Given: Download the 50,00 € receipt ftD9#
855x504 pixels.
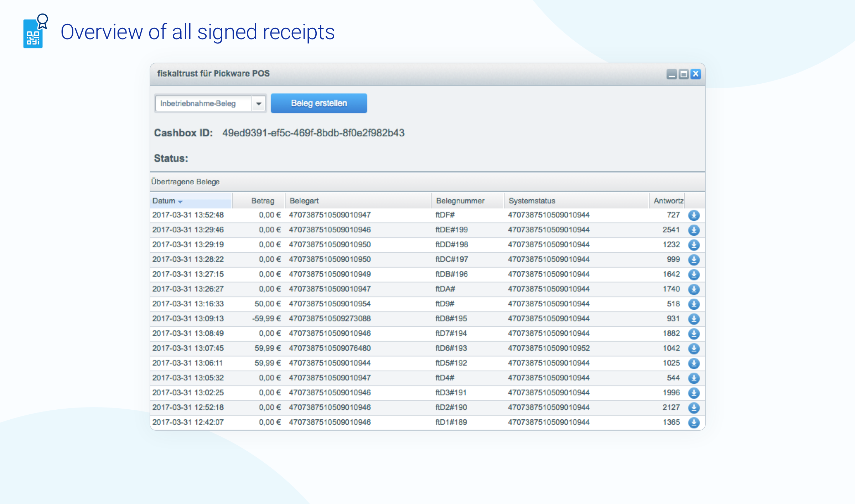Looking at the screenshot, I should pos(694,304).
